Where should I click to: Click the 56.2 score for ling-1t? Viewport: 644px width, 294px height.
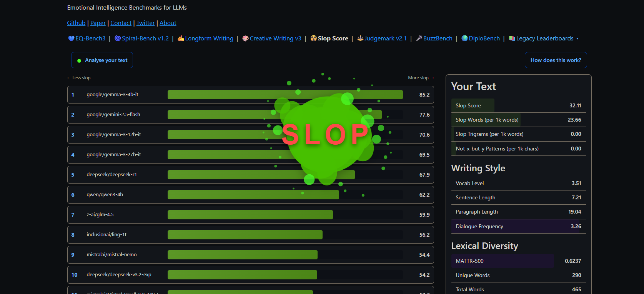coord(424,235)
